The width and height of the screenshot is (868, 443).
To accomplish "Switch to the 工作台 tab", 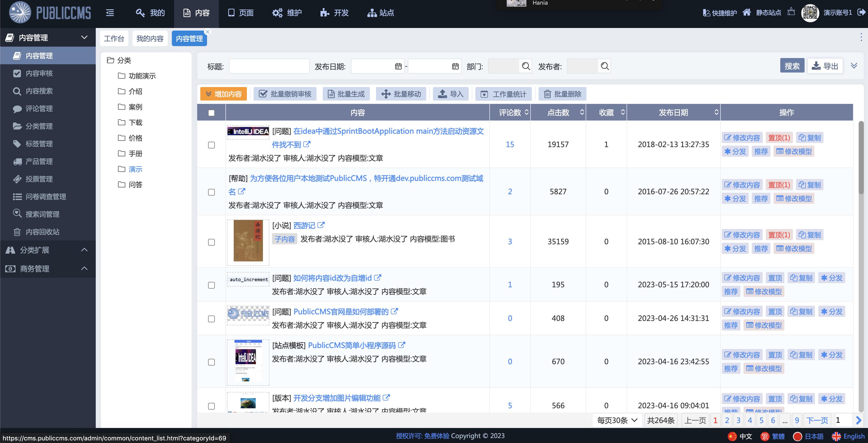I will [x=114, y=38].
